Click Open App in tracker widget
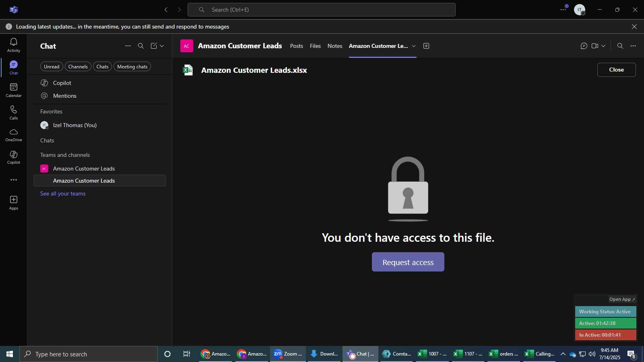This screenshot has height=362, width=644. (622, 299)
